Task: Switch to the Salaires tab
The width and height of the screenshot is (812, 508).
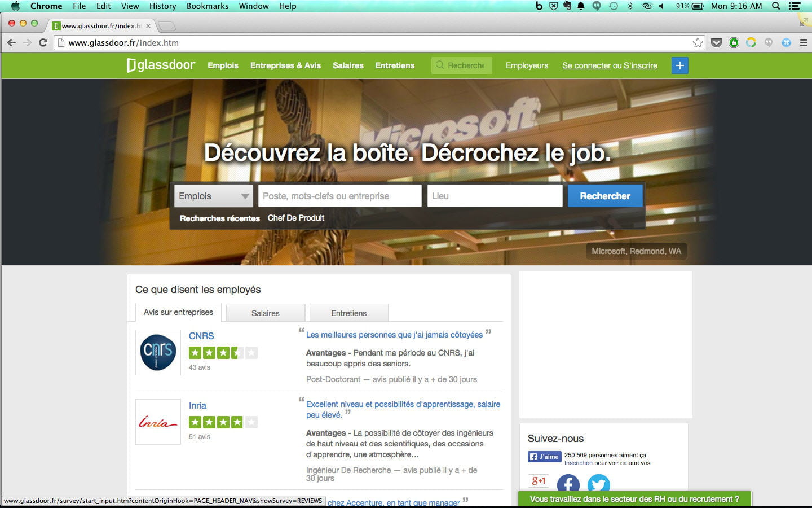Action: click(265, 313)
